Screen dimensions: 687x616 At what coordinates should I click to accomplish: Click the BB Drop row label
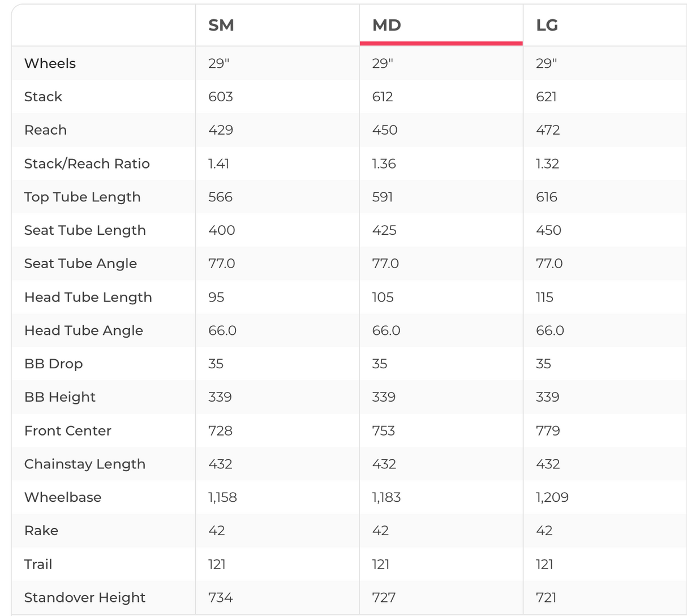(x=53, y=364)
